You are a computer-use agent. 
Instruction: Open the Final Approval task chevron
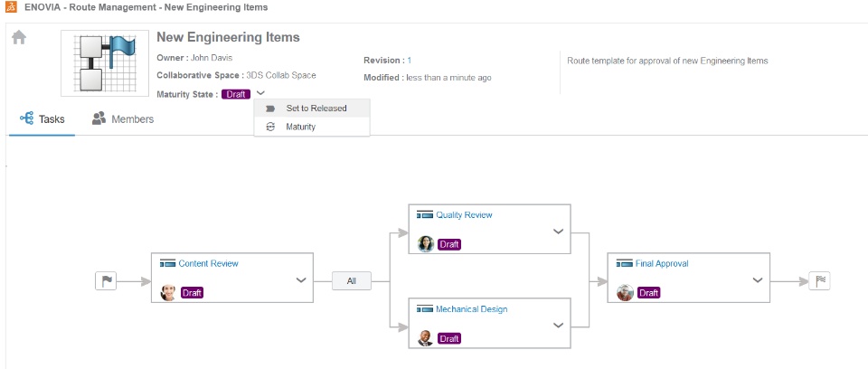point(757,280)
